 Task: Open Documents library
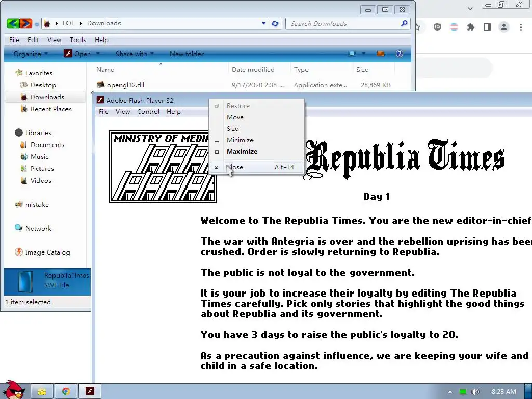[47, 144]
